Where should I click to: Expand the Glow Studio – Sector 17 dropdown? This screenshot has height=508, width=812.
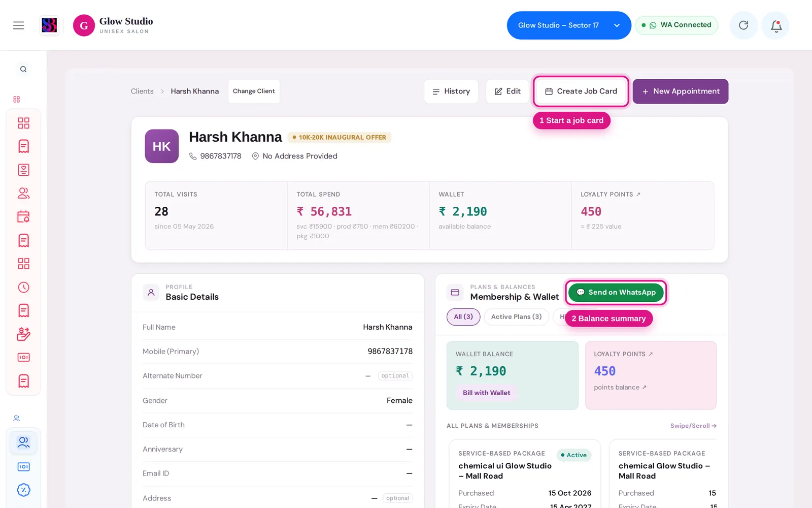(x=568, y=25)
